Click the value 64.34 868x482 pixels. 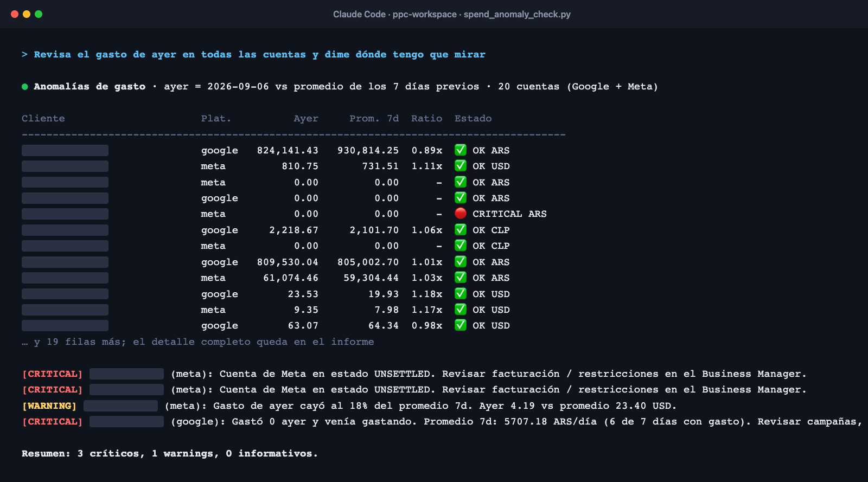(x=384, y=325)
